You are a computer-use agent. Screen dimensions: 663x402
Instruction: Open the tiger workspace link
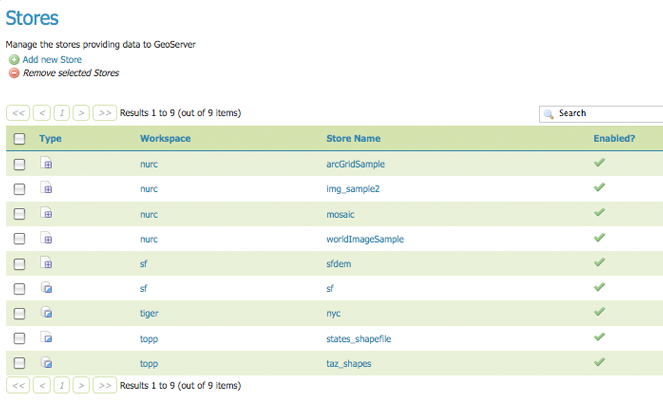click(149, 313)
